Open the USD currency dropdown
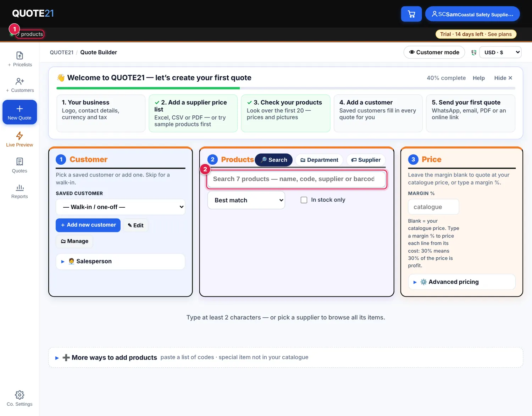The height and width of the screenshot is (416, 532). [x=500, y=52]
